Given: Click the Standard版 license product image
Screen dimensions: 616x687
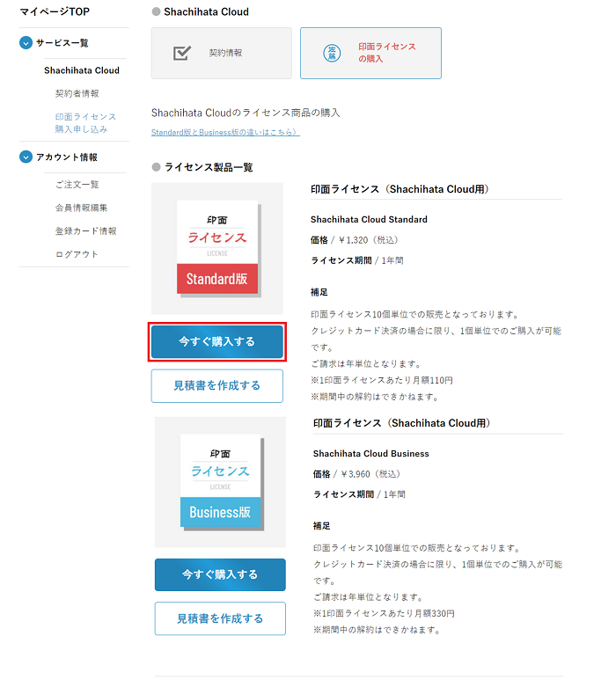Looking at the screenshot, I should pos(217,248).
